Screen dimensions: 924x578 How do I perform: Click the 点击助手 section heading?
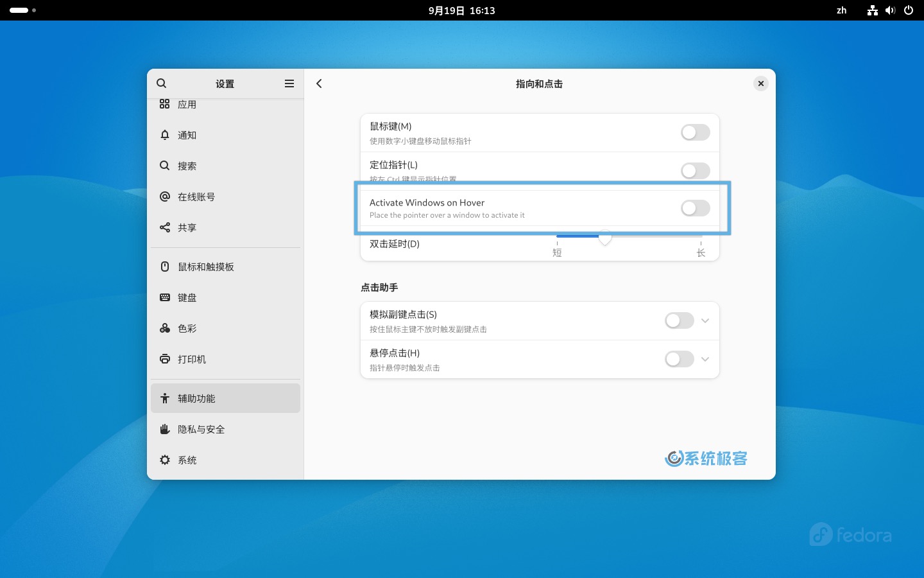379,288
